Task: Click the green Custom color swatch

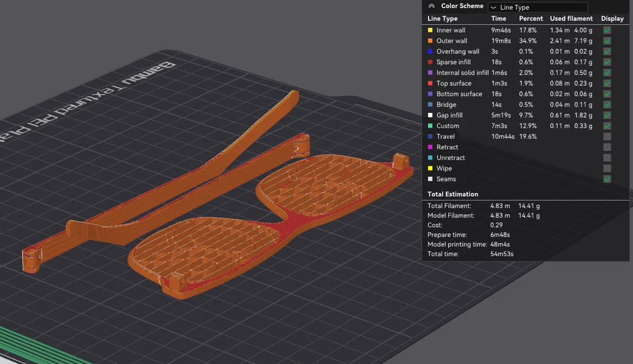Action: [430, 126]
